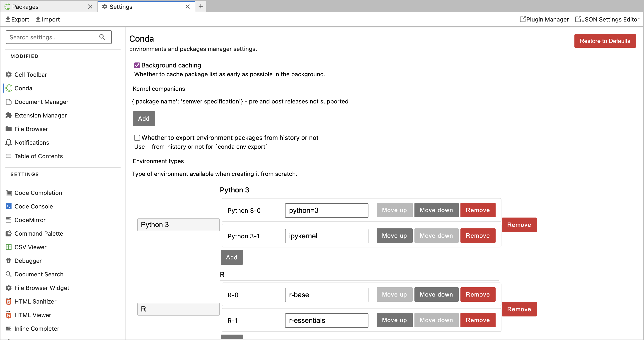Open Command Palette settings label
644x340 pixels.
pyautogui.click(x=39, y=233)
